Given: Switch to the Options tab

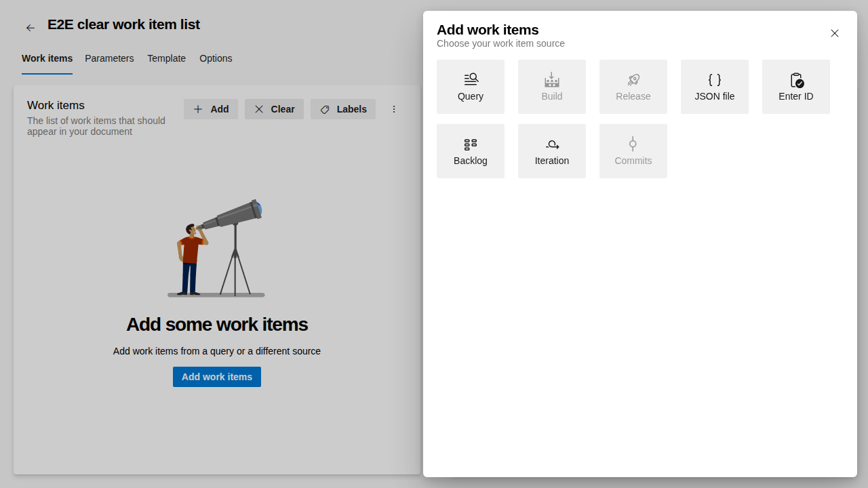Looking at the screenshot, I should pos(216,58).
